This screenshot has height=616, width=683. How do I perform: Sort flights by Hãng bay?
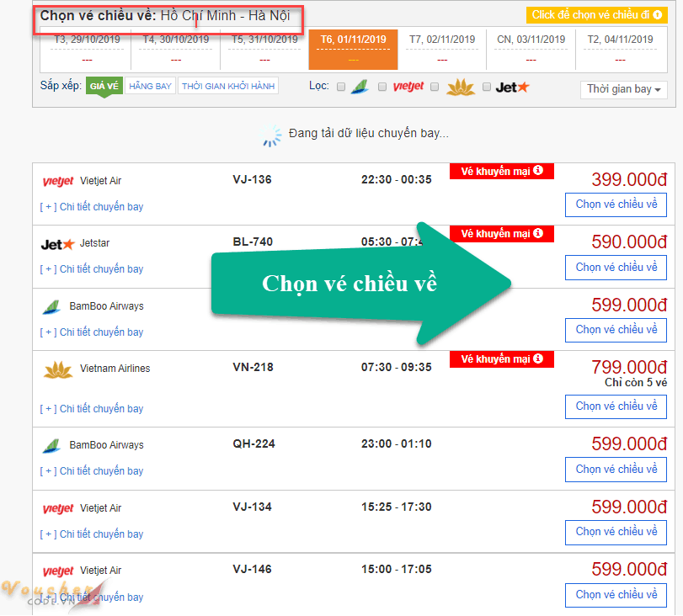[150, 86]
